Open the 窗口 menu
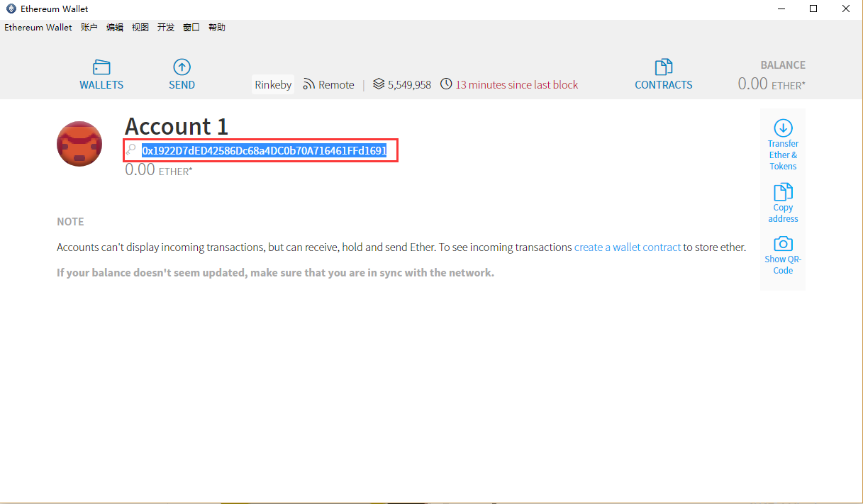The width and height of the screenshot is (863, 504). tap(191, 28)
